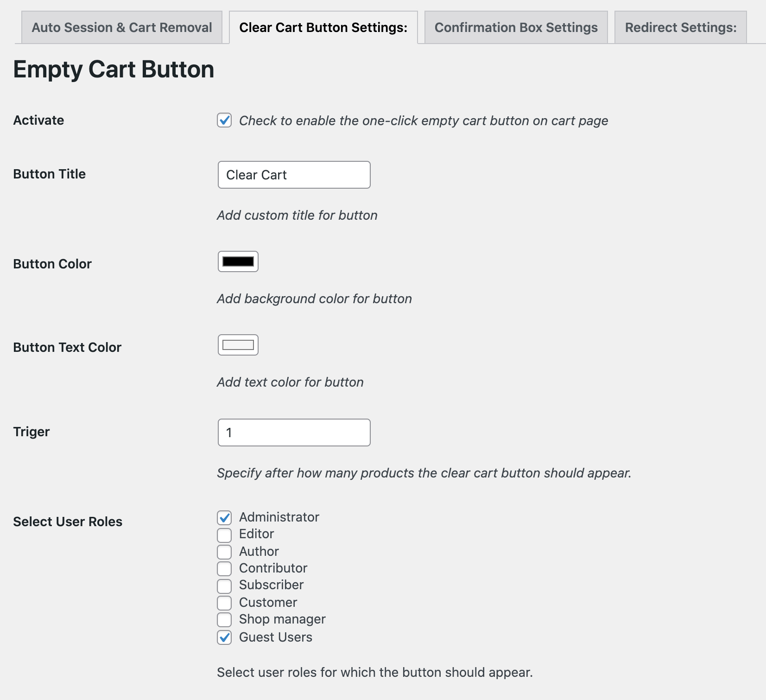Select the Clear Cart Button Settings tab
Screen dimensions: 766x700
click(323, 27)
